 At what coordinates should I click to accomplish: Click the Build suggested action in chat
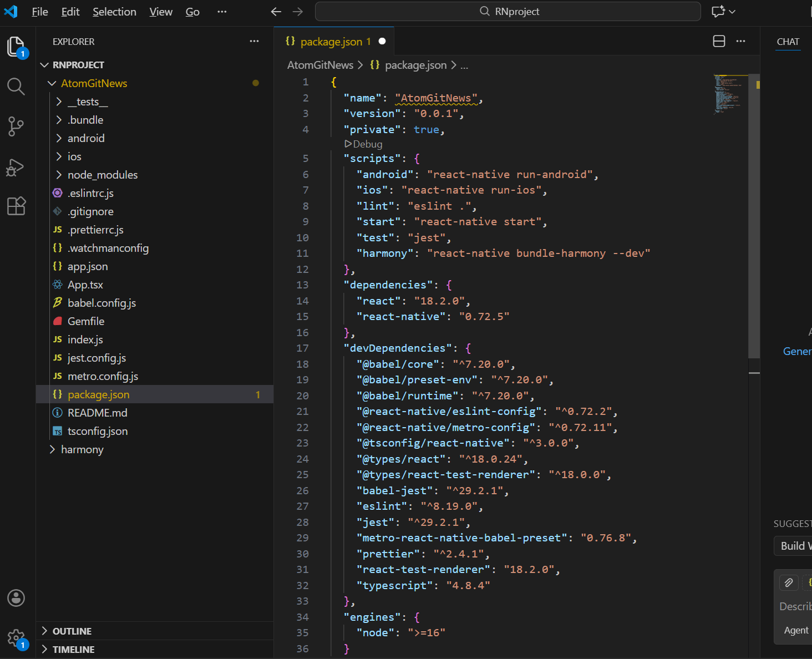tap(793, 546)
